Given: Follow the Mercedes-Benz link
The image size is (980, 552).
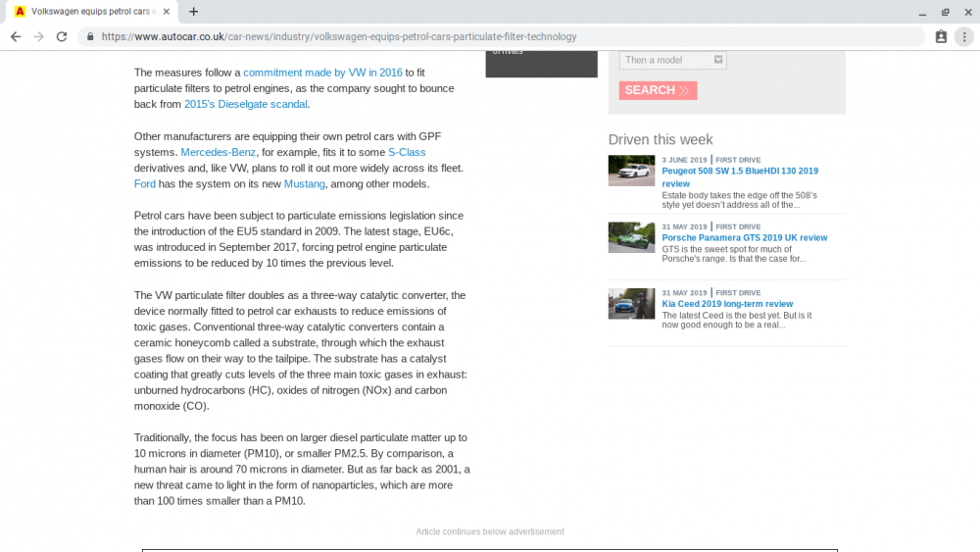Looking at the screenshot, I should [218, 153].
